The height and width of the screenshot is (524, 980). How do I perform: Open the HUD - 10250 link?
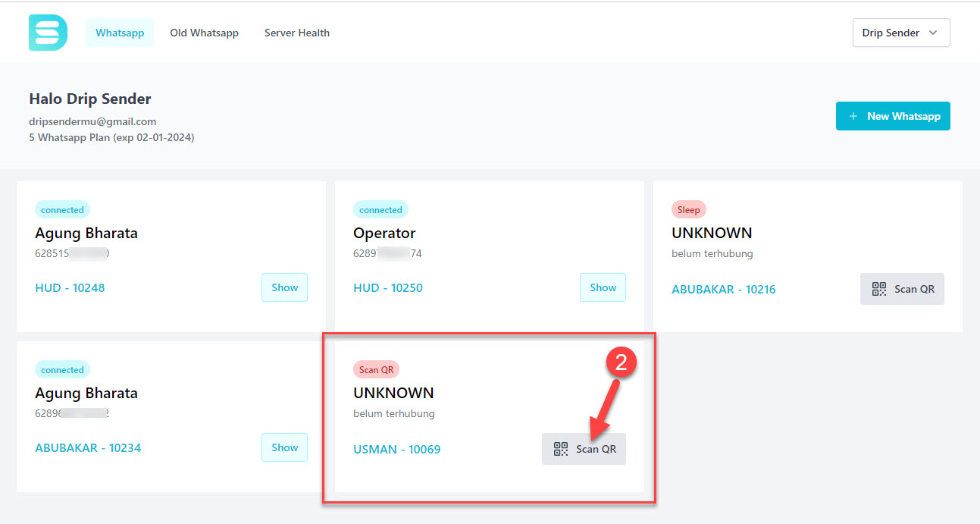388,288
